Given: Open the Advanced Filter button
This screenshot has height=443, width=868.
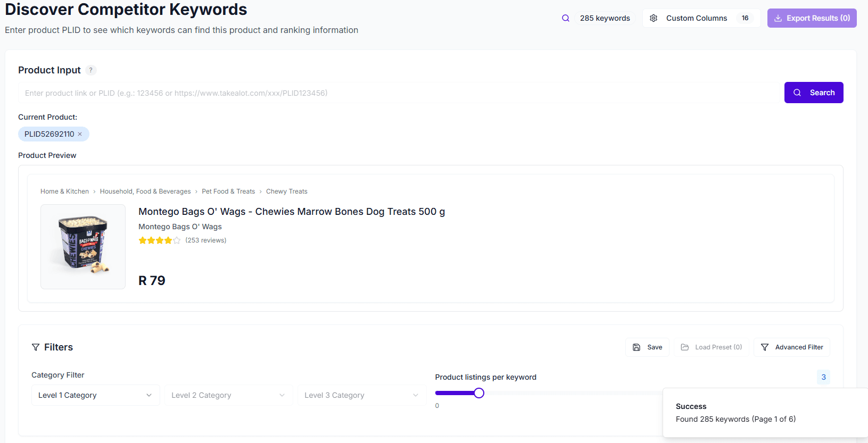Looking at the screenshot, I should click(791, 347).
